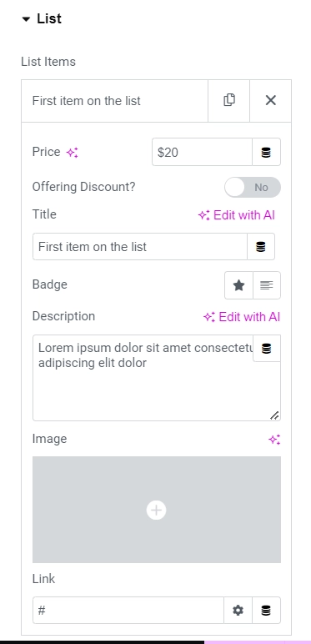Click the Link URL input field
Image resolution: width=311 pixels, height=644 pixels.
tap(128, 611)
